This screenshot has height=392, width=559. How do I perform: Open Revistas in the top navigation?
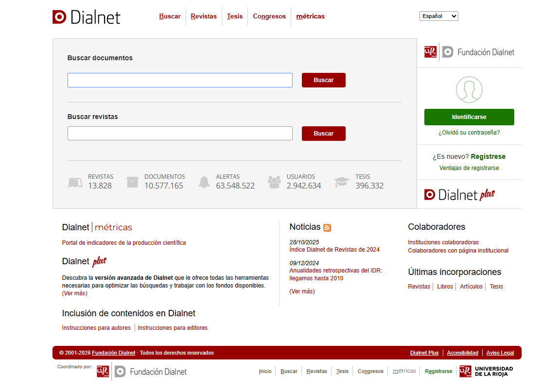coord(204,17)
